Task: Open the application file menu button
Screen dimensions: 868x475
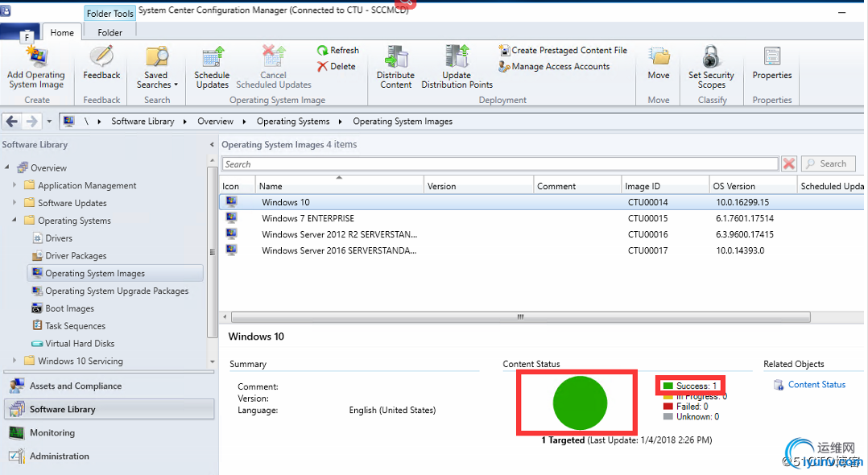Action: tap(19, 33)
